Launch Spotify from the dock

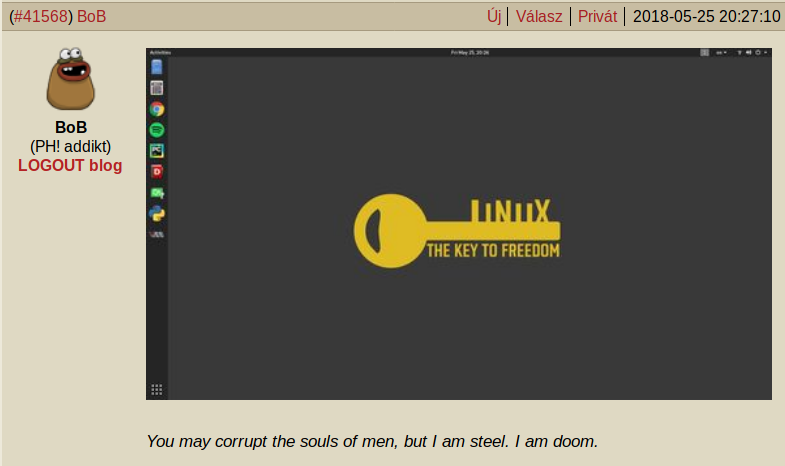157,130
